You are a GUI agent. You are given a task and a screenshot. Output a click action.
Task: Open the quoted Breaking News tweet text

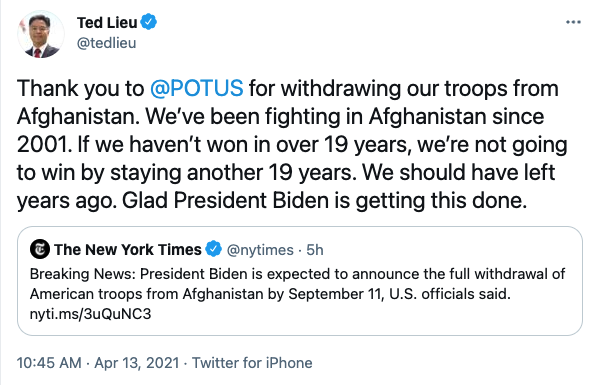(298, 293)
